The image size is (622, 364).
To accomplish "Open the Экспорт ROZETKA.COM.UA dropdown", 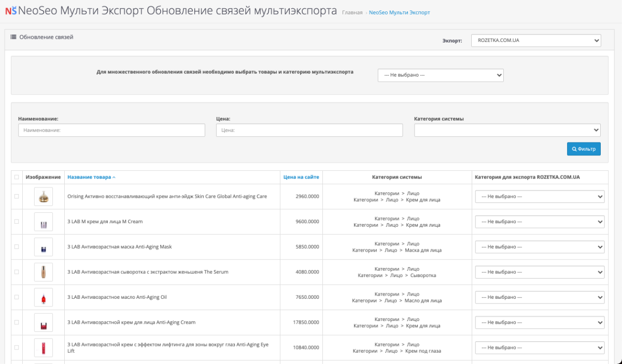I will [536, 40].
